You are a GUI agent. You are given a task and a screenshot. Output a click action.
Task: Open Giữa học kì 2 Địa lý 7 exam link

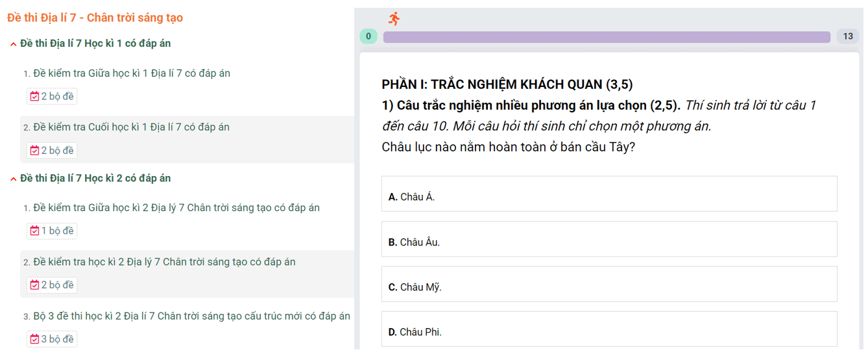pyautogui.click(x=176, y=208)
